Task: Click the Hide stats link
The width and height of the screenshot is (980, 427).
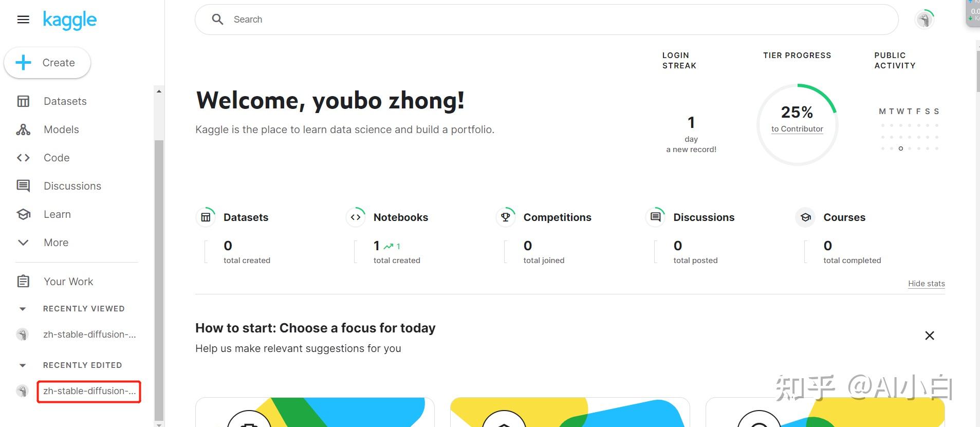Action: coord(926,284)
